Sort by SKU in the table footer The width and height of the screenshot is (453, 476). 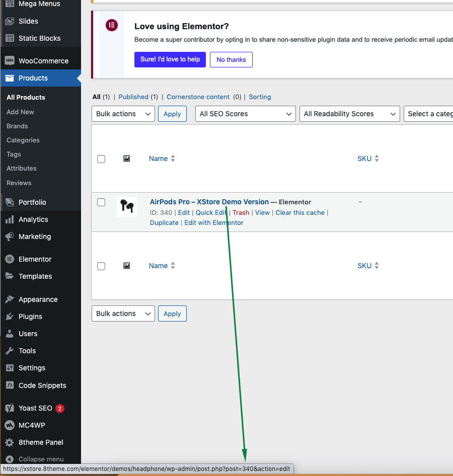[x=368, y=266]
